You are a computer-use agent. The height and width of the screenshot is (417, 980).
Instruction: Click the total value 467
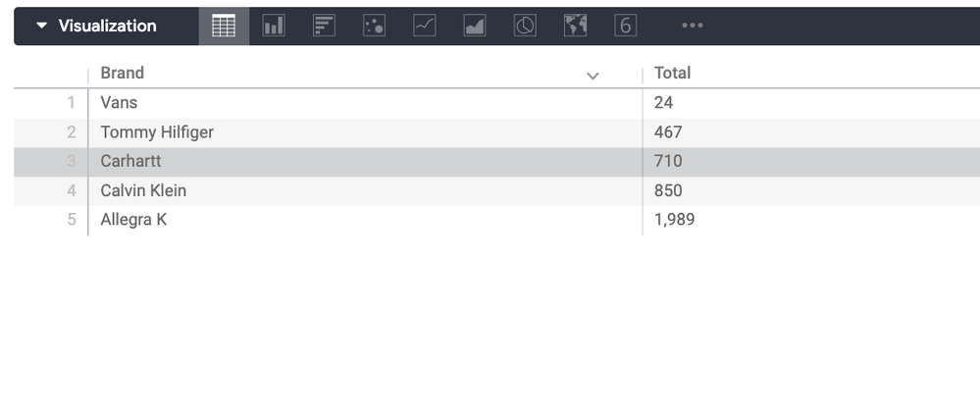pyautogui.click(x=668, y=131)
